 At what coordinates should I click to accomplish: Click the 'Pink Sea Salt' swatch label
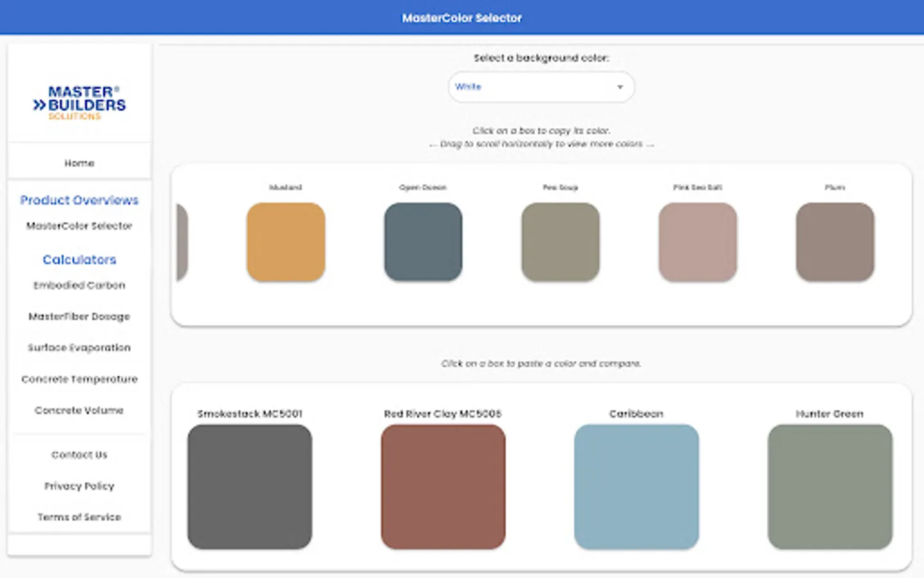(697, 188)
